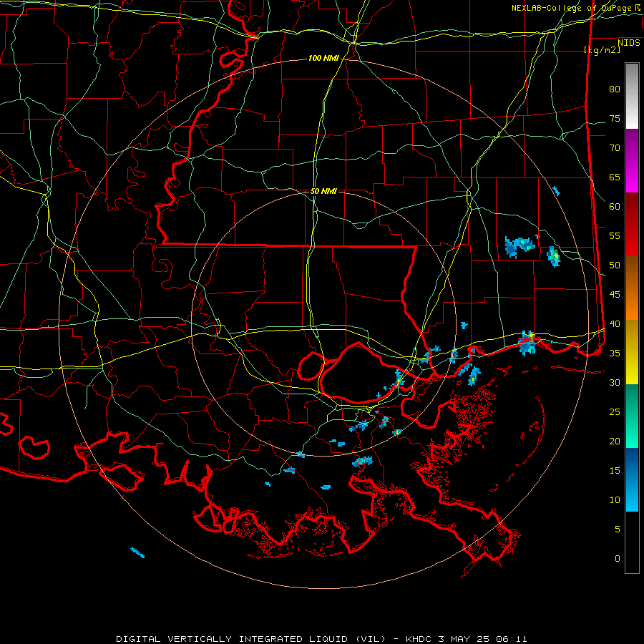644x644 pixels.
Task: Click the scale value "5"
Action: pos(618,530)
